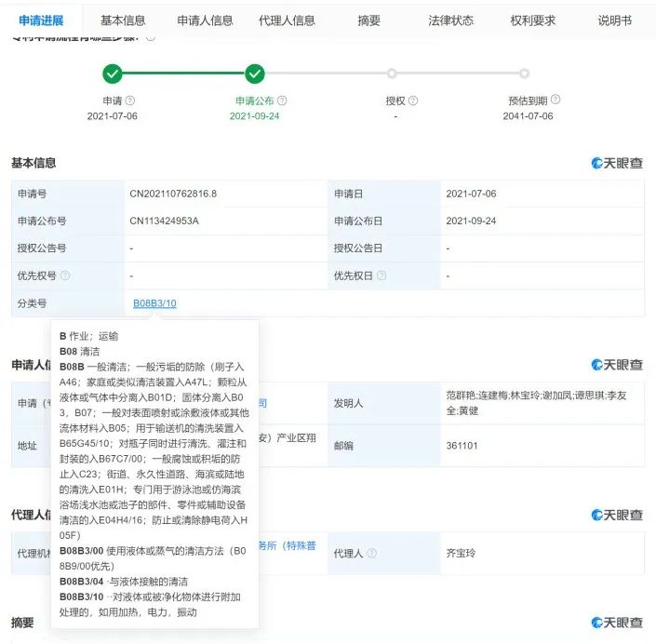Click help icon next to 优先权日
656x644 pixels.
point(382,276)
